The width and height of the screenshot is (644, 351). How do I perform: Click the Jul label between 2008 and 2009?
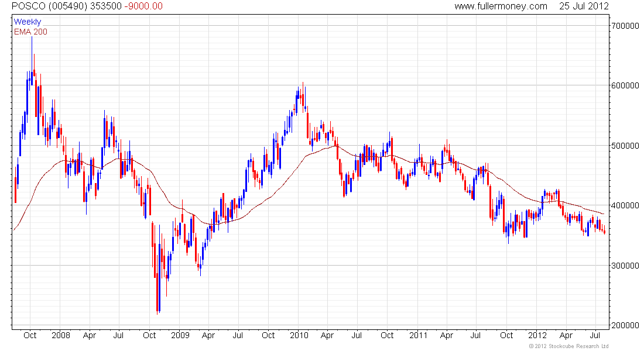click(118, 335)
